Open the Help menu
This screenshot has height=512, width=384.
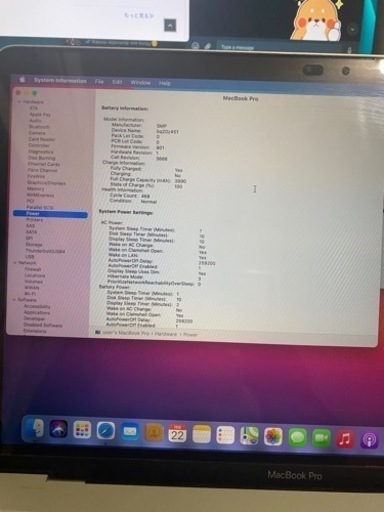(165, 83)
